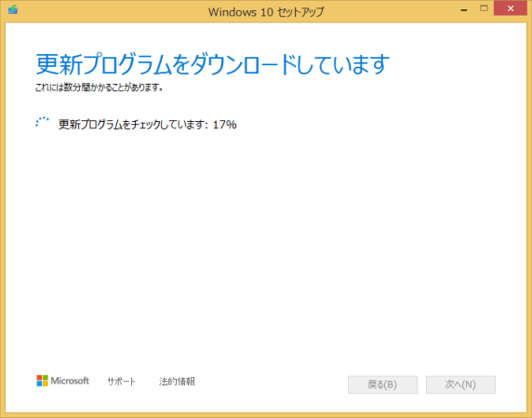
Task: Click the 戻る(B) button
Action: (x=382, y=384)
